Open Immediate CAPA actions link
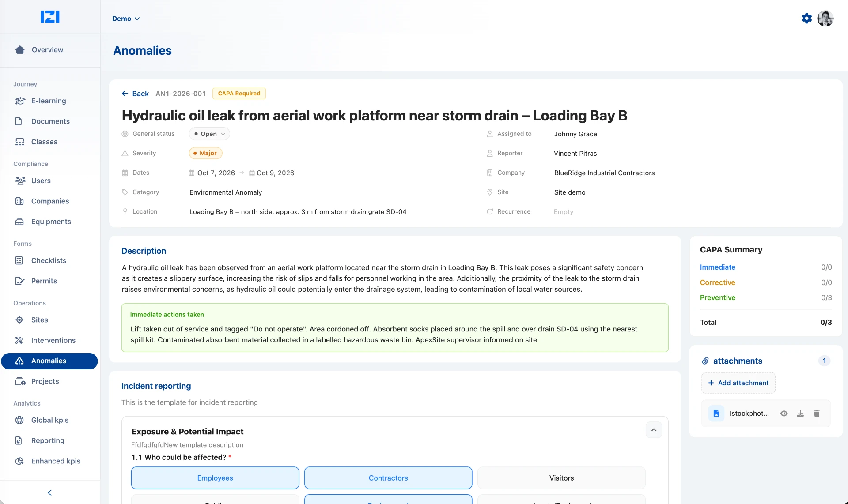 point(717,267)
